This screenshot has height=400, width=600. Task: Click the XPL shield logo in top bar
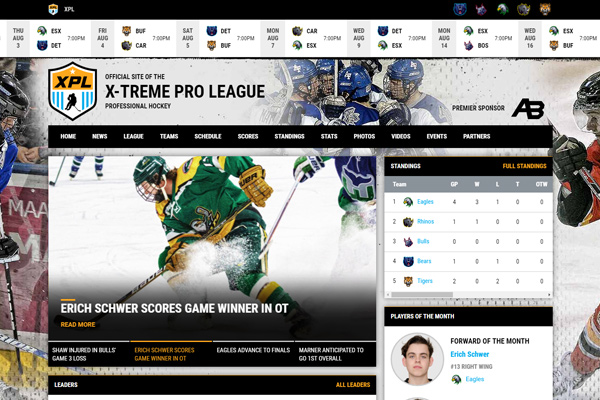(53, 9)
